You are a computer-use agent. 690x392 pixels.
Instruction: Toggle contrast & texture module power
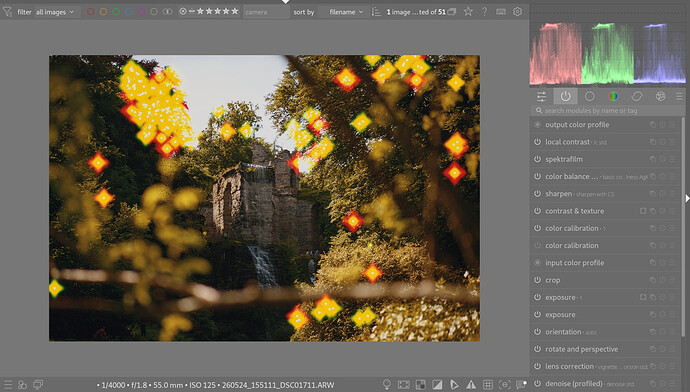537,211
